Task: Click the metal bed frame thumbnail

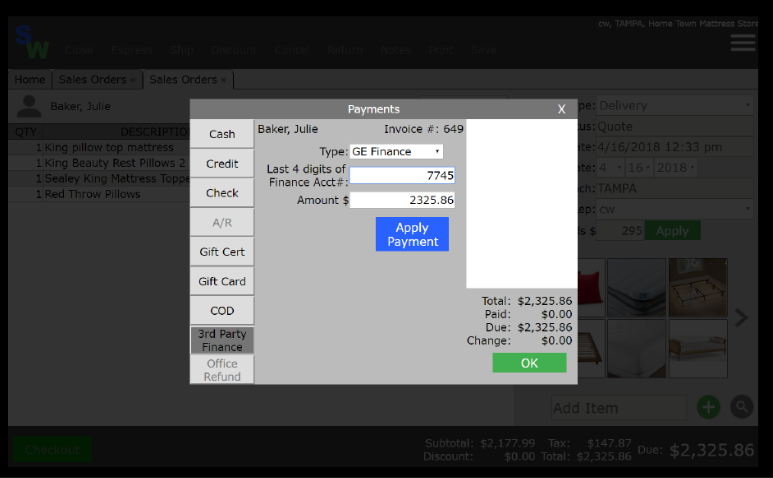Action: click(x=698, y=287)
